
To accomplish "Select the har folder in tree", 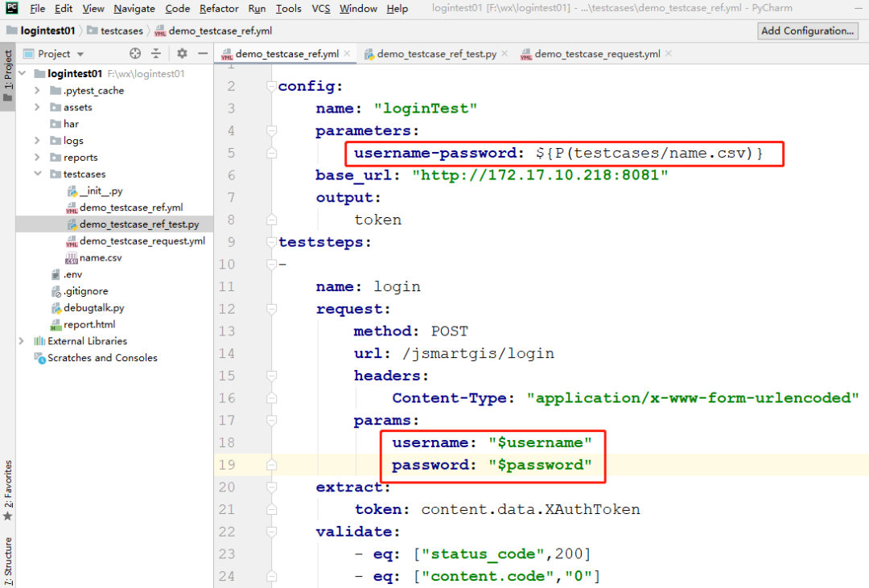I will click(x=71, y=124).
